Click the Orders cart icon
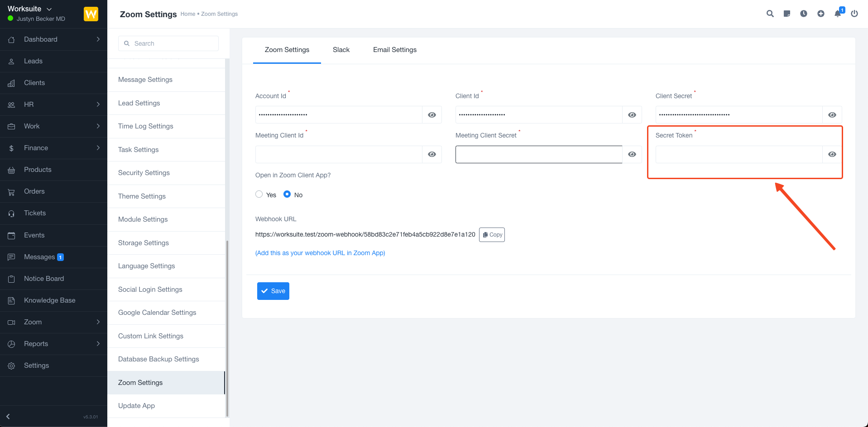Viewport: 868px width, 427px height. 11,191
